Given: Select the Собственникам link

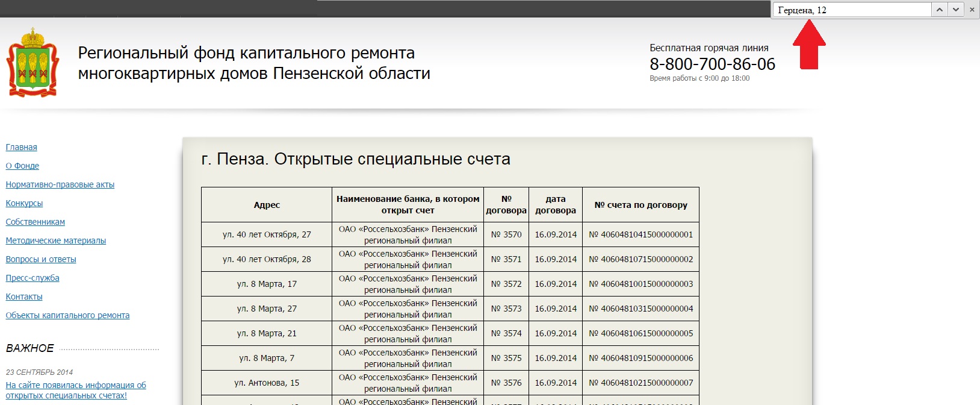Looking at the screenshot, I should click(36, 222).
